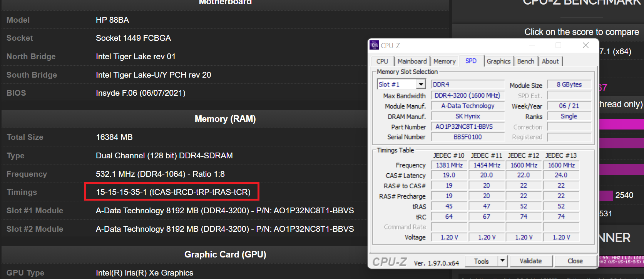This screenshot has height=279, width=644.
Task: Select the SPD tab
Action: [x=471, y=61]
